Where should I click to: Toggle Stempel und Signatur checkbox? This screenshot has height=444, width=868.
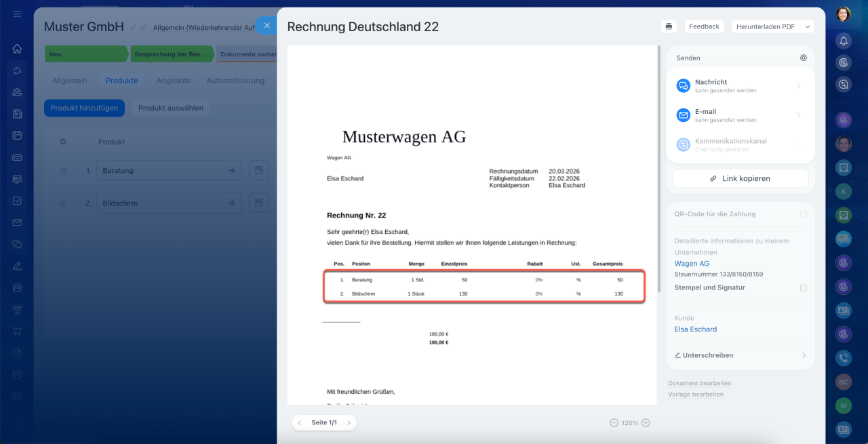(x=803, y=288)
